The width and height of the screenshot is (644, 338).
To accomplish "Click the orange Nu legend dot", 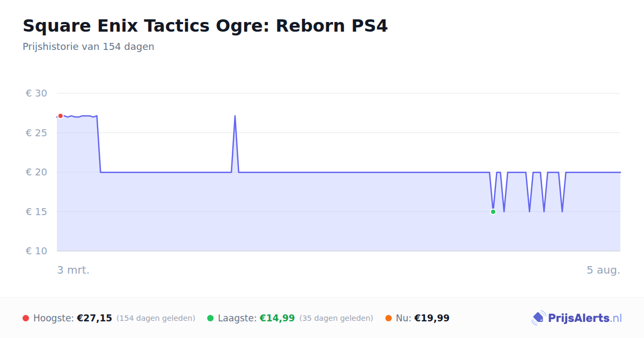I will coord(389,318).
